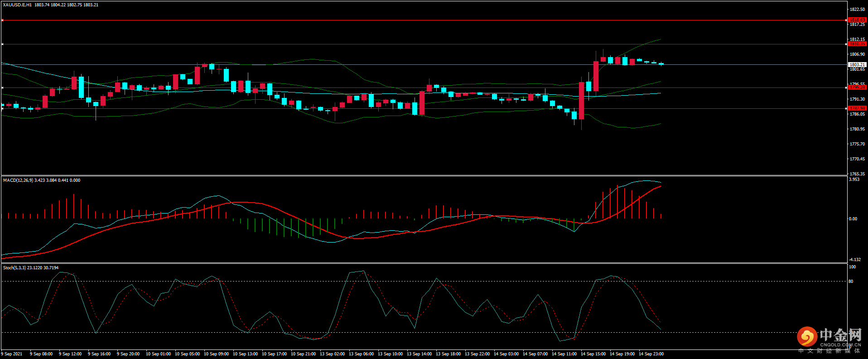868x359 pixels.
Task: Click the MACD scale value 3.953
Action: click(854, 179)
